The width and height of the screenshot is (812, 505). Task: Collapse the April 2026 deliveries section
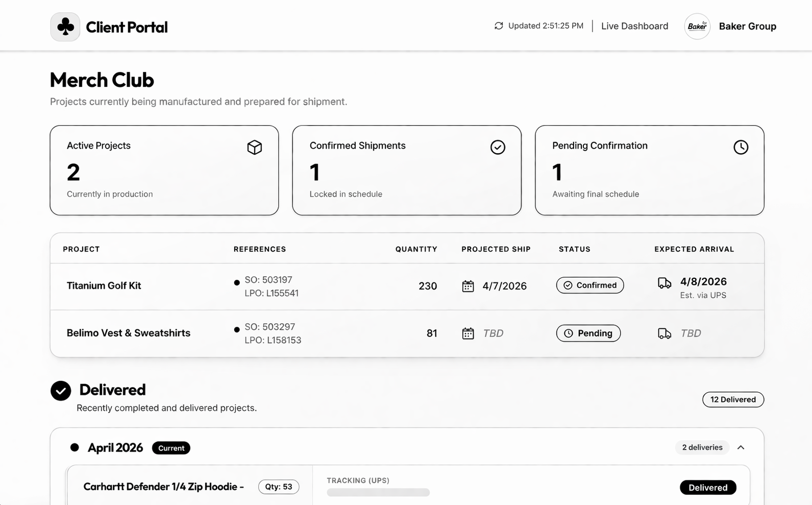click(x=741, y=447)
